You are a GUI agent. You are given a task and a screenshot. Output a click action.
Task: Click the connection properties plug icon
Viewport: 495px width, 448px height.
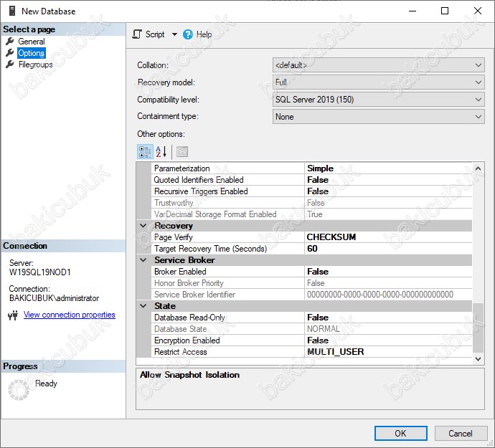(x=13, y=315)
